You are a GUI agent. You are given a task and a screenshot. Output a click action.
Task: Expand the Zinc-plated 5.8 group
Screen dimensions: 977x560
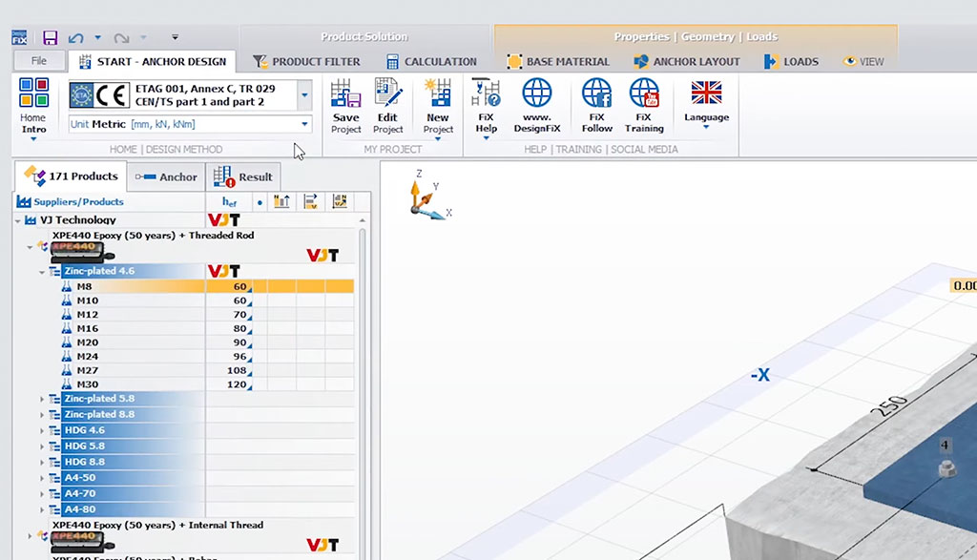pos(42,400)
